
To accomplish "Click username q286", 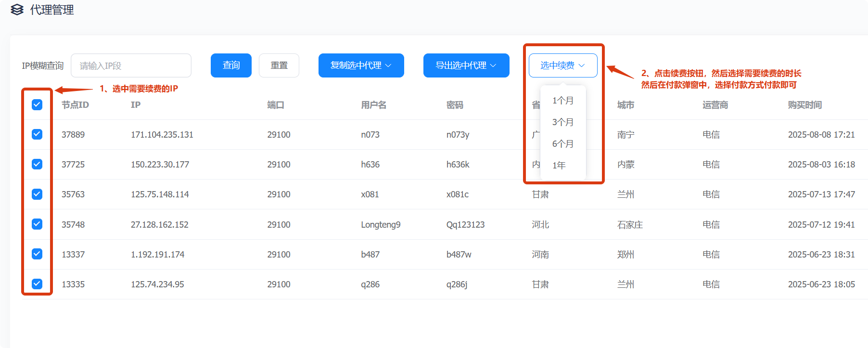I will (x=370, y=284).
